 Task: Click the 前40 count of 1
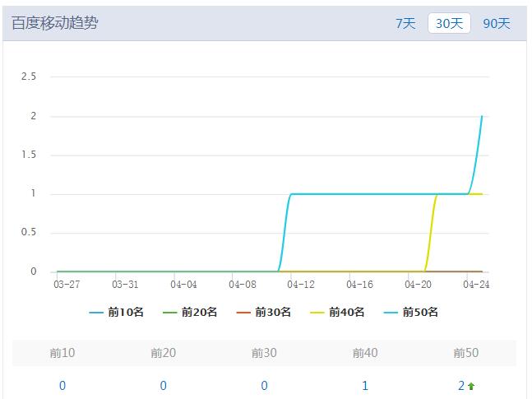coord(365,385)
